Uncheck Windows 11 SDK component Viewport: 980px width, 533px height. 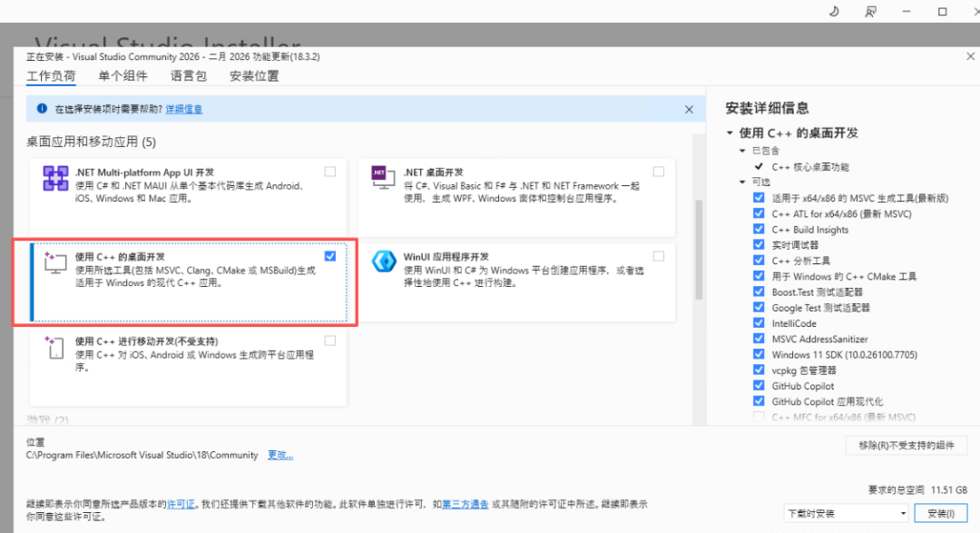point(759,354)
